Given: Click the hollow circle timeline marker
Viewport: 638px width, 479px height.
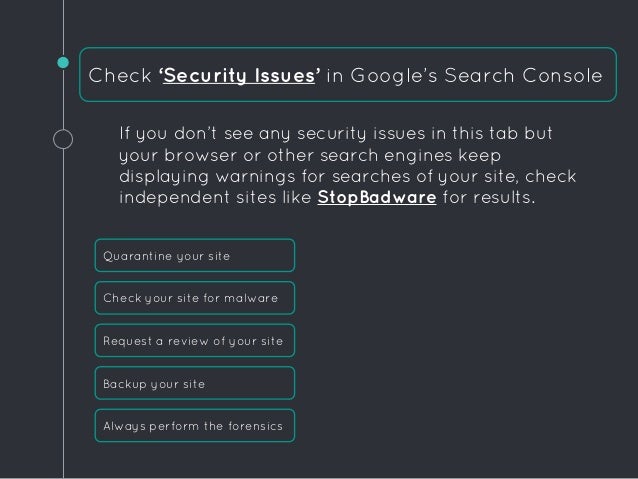Looking at the screenshot, I should 64,139.
